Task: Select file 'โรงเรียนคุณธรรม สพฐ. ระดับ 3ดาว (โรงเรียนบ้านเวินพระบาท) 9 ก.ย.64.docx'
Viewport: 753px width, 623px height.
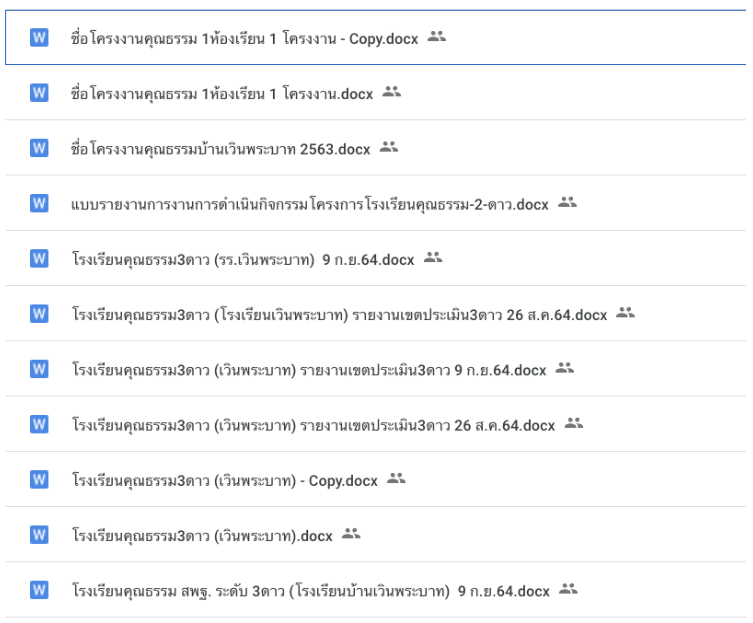Action: pyautogui.click(x=376, y=589)
